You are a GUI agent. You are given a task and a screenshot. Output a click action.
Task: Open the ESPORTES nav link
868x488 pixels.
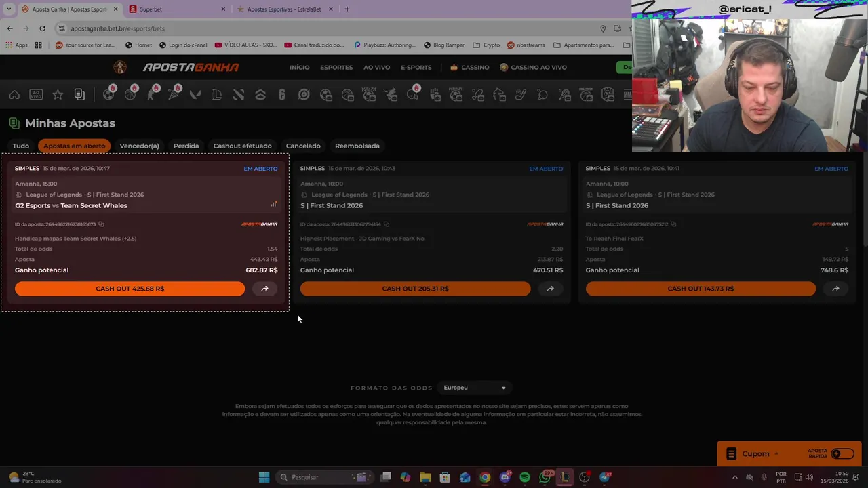pos(336,67)
